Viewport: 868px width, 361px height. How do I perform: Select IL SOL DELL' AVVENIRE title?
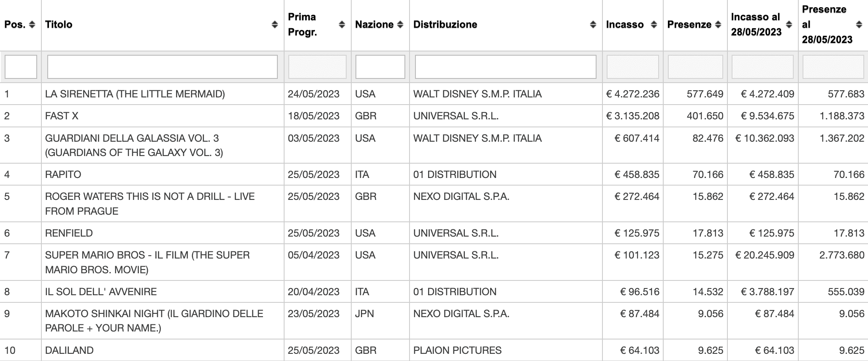click(x=101, y=291)
